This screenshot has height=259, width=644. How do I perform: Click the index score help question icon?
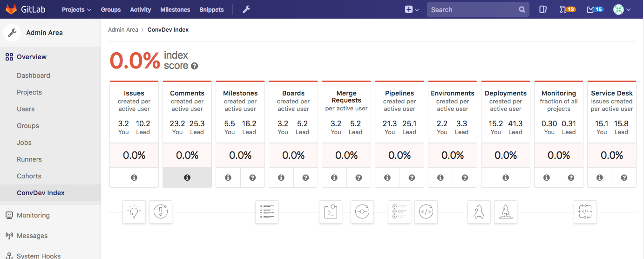(x=194, y=66)
